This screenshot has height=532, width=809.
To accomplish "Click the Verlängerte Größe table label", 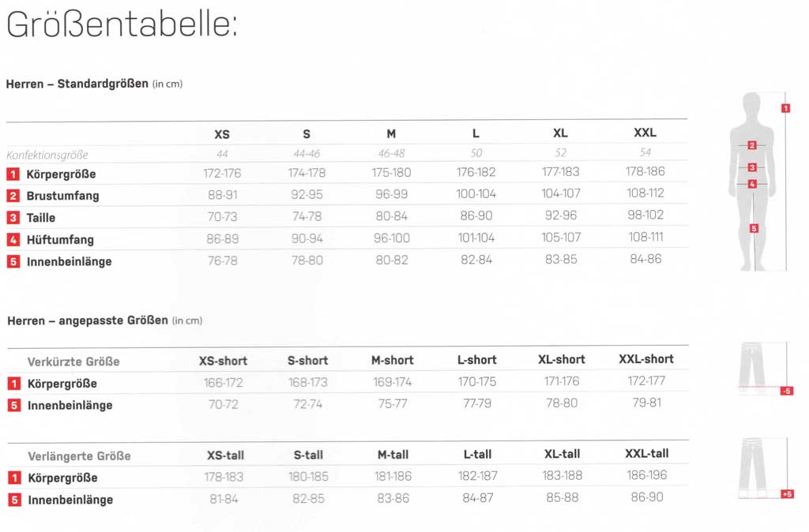I will pos(79,456).
